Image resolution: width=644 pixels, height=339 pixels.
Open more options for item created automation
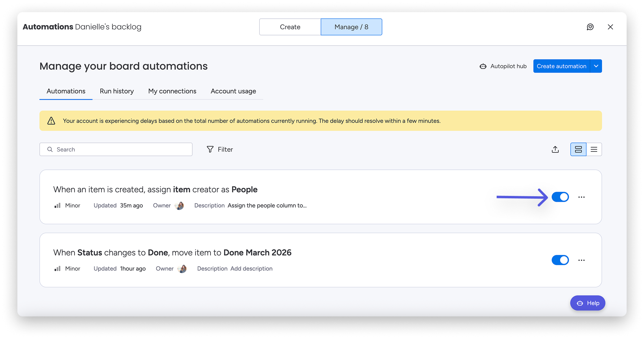tap(581, 197)
